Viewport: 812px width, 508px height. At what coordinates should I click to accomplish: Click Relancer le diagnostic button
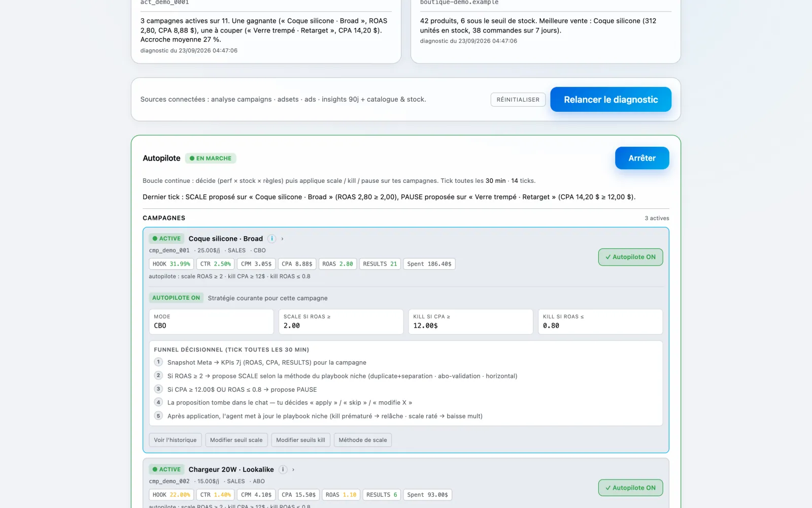coord(611,100)
